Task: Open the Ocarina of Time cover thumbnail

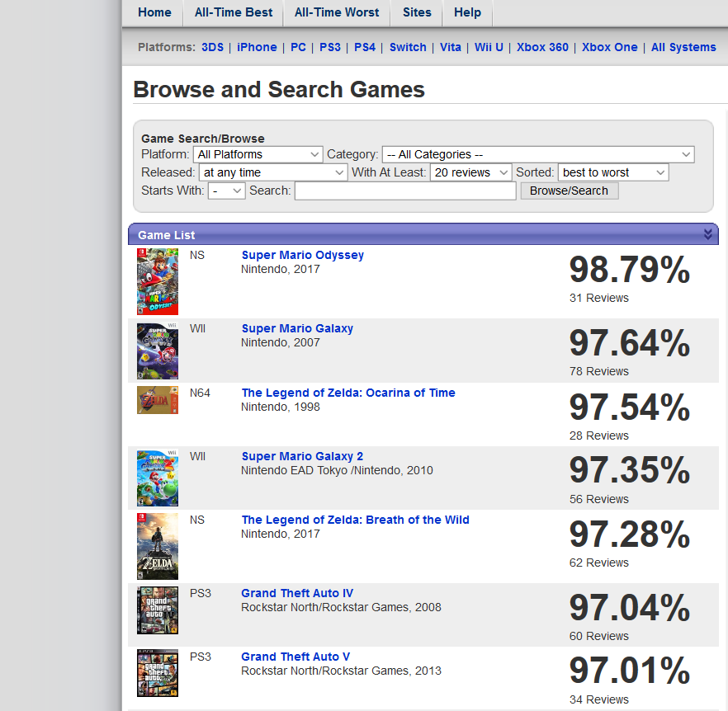Action: point(158,400)
